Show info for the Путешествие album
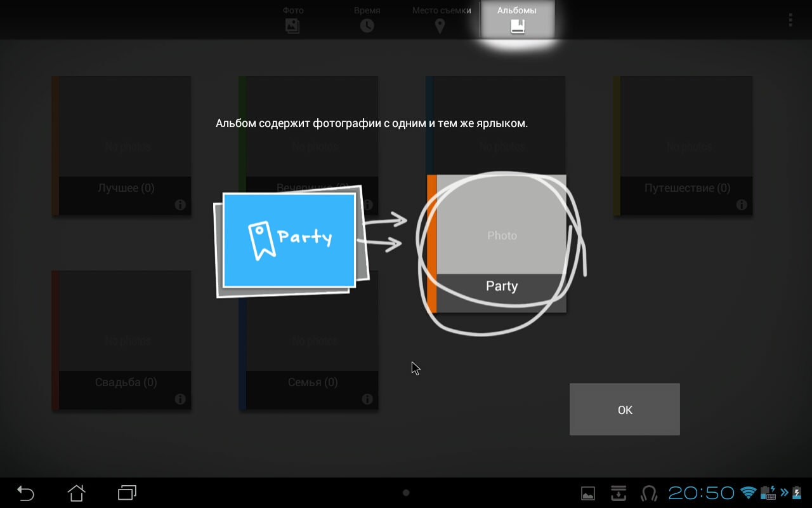Viewport: 812px width, 508px height. 742,205
